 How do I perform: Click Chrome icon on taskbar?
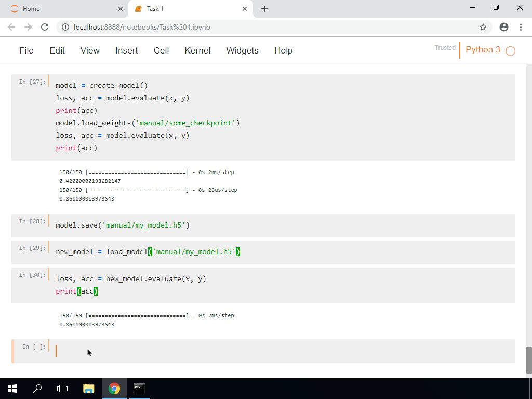tap(114, 389)
